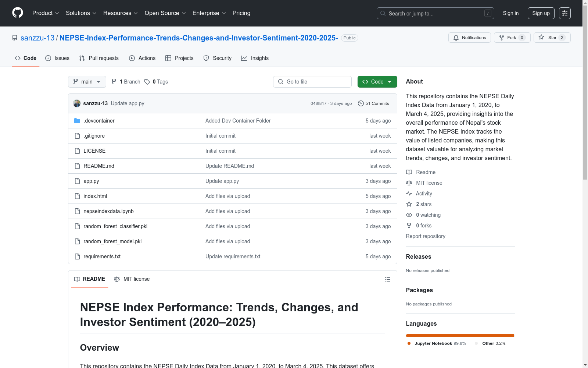
Task: Click the Activity pulse icon
Action: point(409,194)
